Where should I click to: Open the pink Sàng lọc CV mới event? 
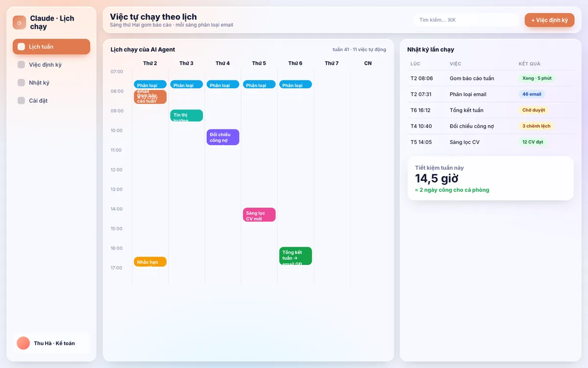click(259, 214)
